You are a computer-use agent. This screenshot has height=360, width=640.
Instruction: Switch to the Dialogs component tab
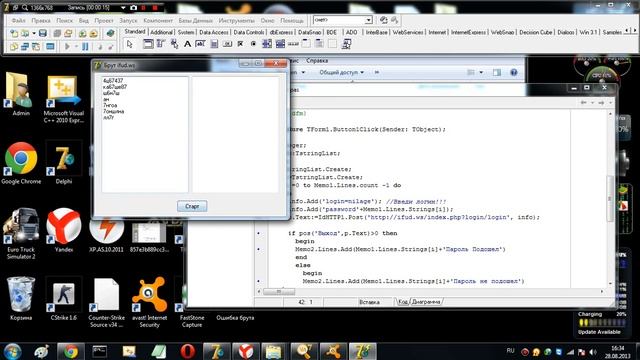click(x=565, y=32)
